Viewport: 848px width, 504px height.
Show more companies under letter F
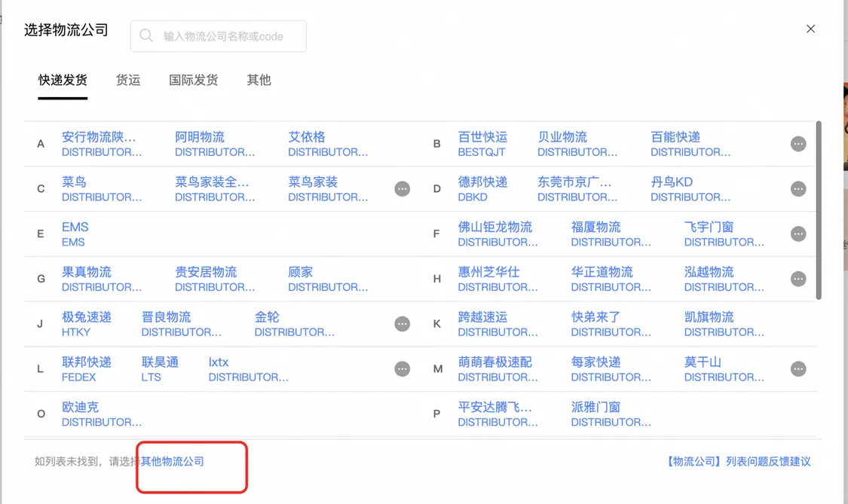pyautogui.click(x=798, y=234)
